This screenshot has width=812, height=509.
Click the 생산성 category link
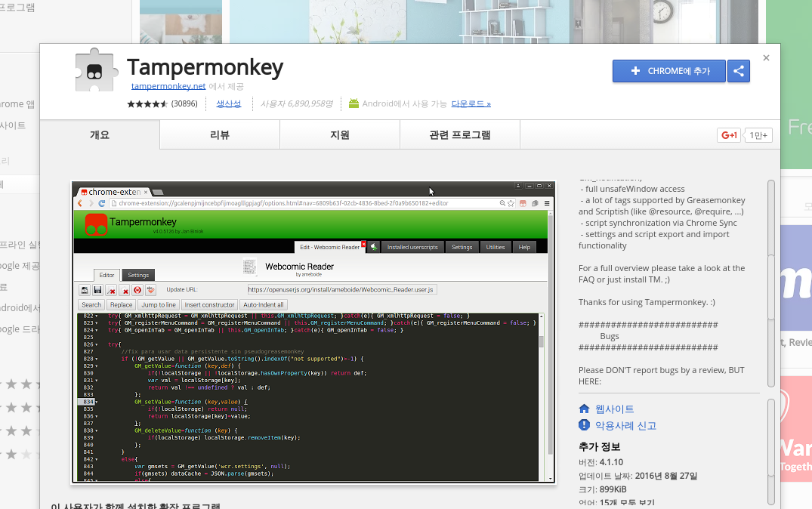point(228,103)
